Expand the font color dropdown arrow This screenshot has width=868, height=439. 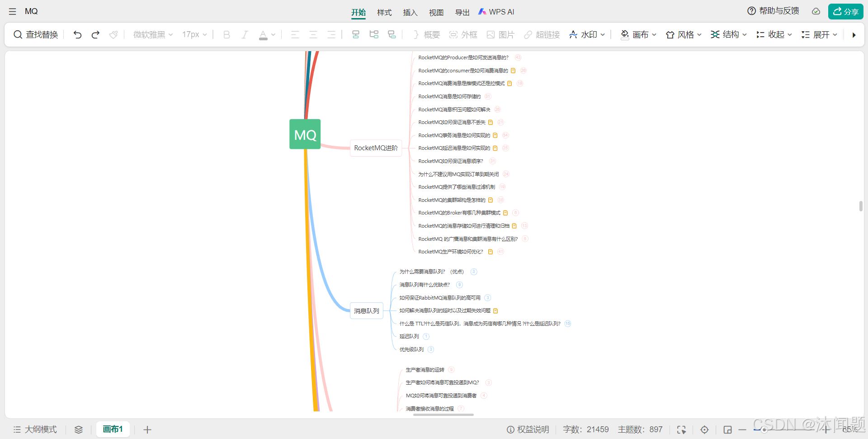[x=273, y=35]
